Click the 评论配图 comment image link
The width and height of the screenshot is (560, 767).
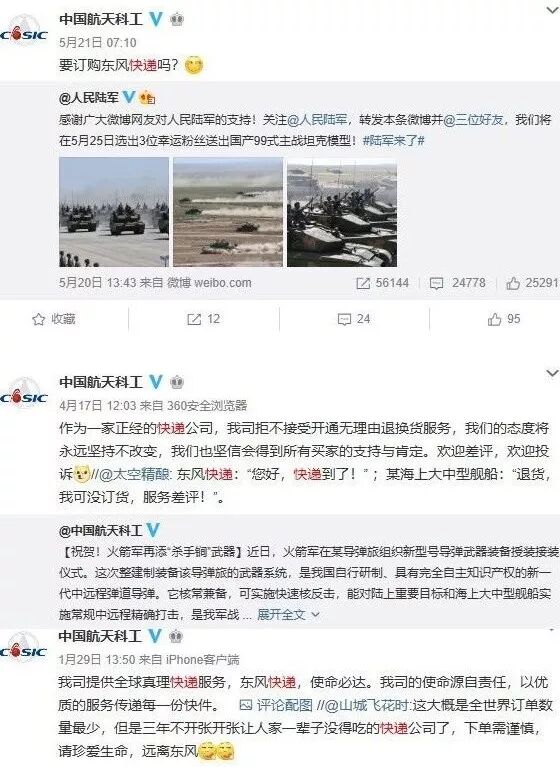276,705
